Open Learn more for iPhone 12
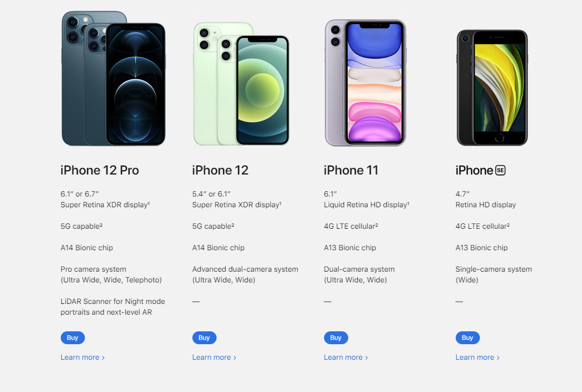 (214, 358)
